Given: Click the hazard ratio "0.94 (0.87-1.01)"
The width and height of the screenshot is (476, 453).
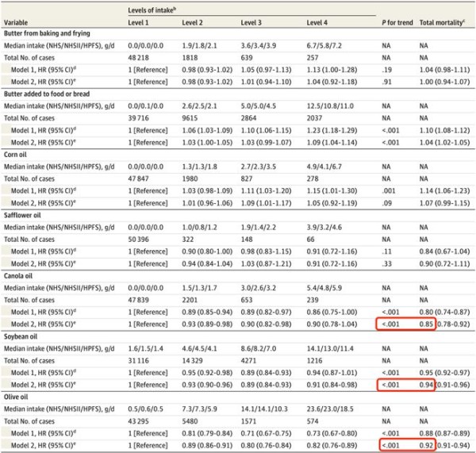Looking at the screenshot, I should click(x=332, y=373).
